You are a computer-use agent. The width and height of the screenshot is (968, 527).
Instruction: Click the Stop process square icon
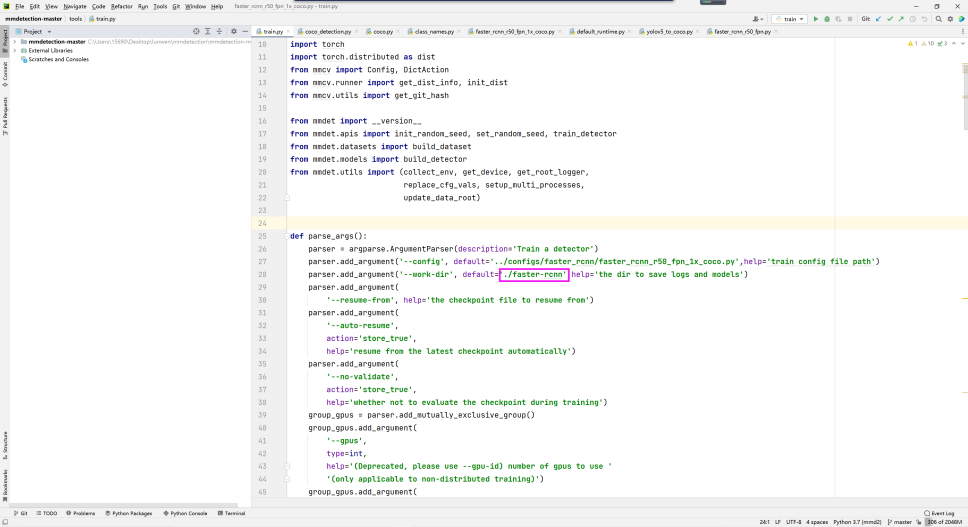[850, 19]
